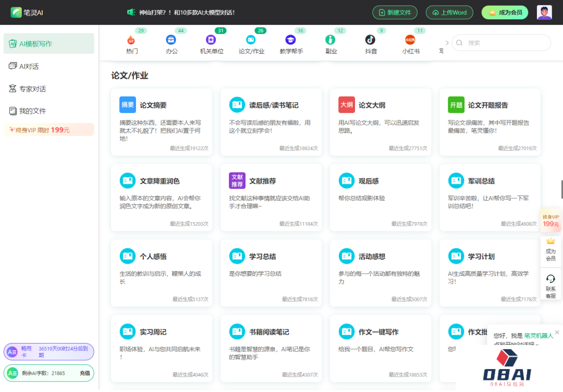Click inside the 搜索 search field
This screenshot has width=563, height=392.
pyautogui.click(x=500, y=42)
